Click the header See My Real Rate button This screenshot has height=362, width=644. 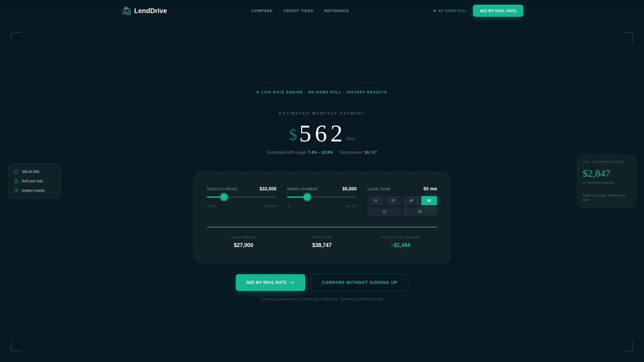[498, 11]
